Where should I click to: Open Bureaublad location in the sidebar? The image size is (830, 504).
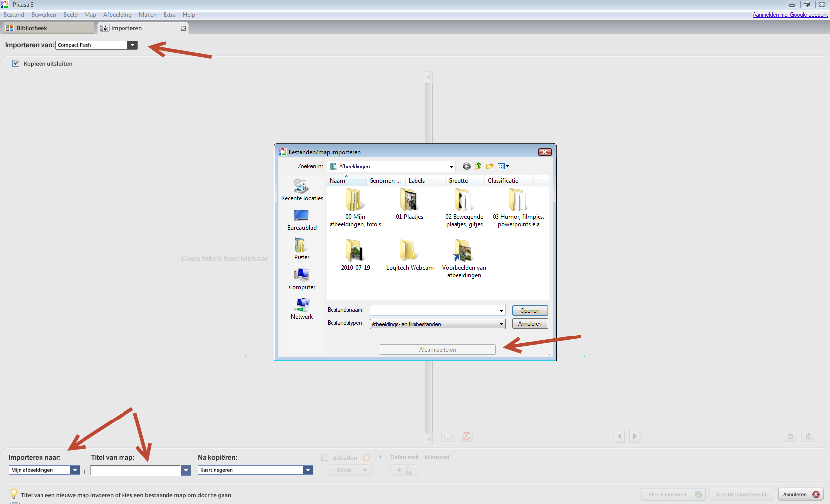click(301, 216)
